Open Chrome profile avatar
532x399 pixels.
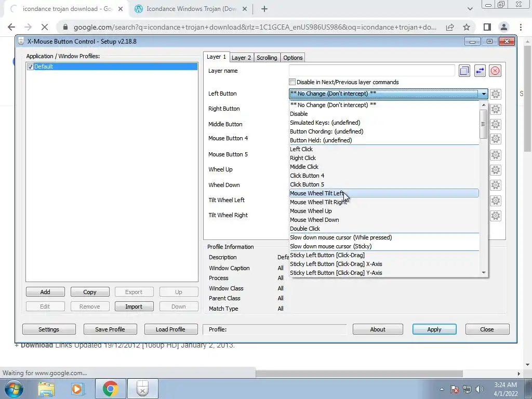[x=504, y=27]
